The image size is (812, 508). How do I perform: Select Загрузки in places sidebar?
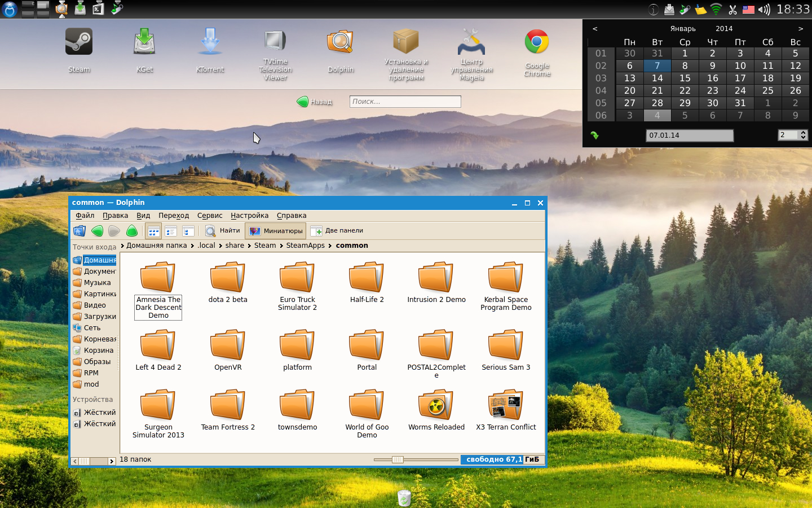coord(94,317)
